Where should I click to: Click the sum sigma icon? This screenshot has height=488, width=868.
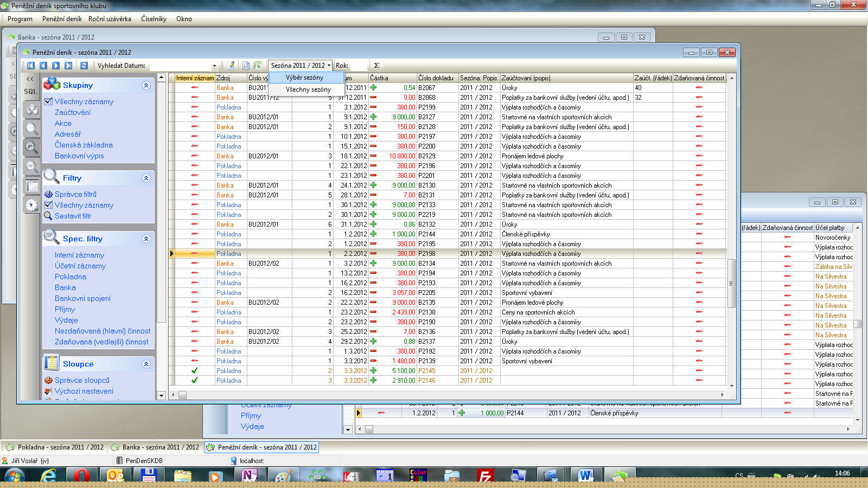376,66
